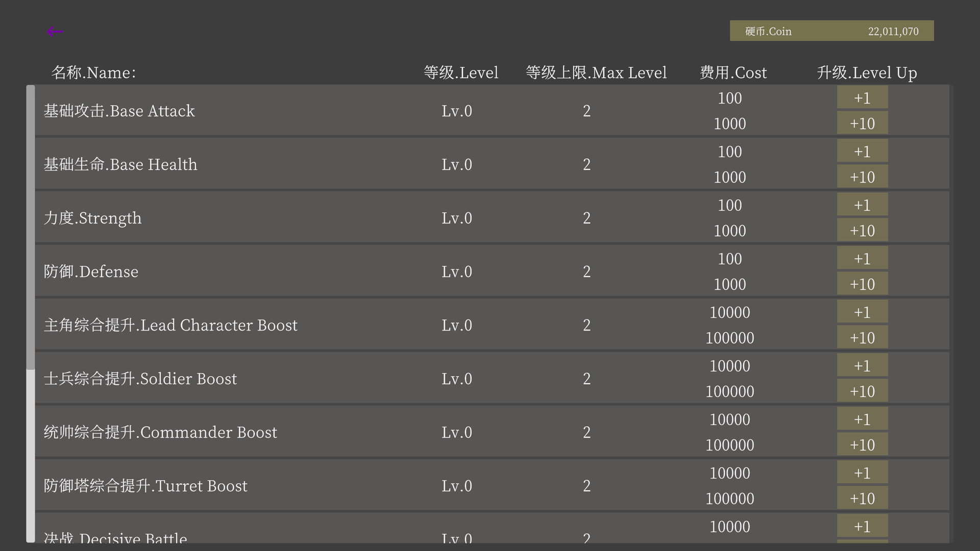Click +1 for Lead Character Boost

click(x=862, y=312)
